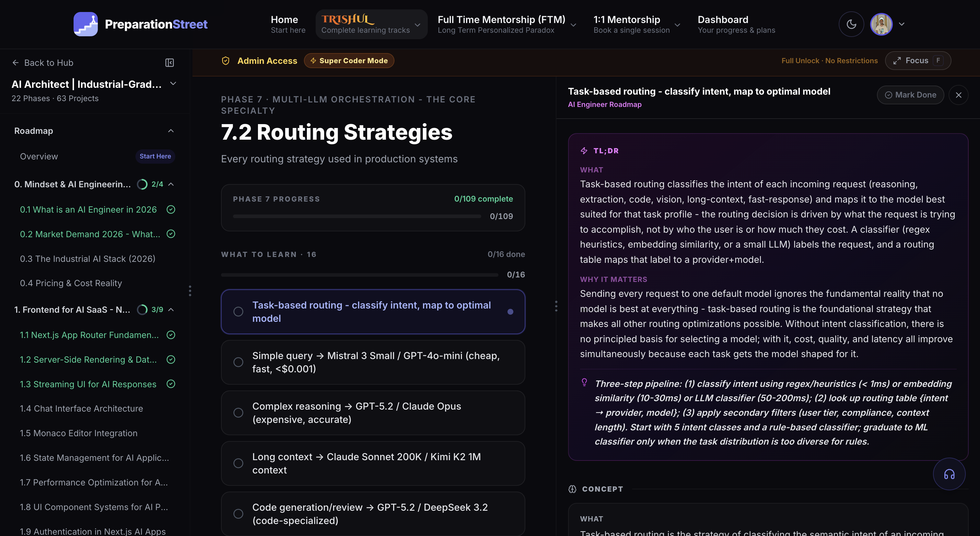Image resolution: width=980 pixels, height=536 pixels.
Task: Click the TL;DR lightning bolt icon
Action: pyautogui.click(x=584, y=151)
